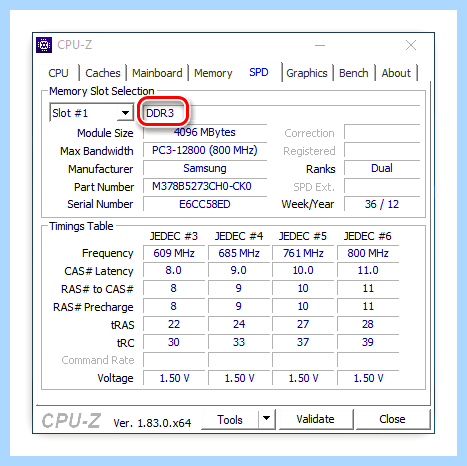The height and width of the screenshot is (466, 467).
Task: Click the CPU-Z application icon in title bar
Action: 44,45
